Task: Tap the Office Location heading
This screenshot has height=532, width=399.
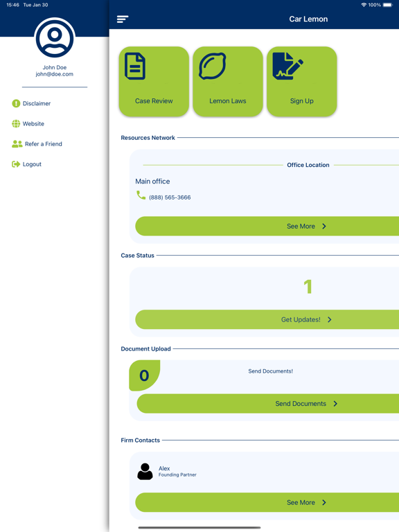Action: pos(308,165)
